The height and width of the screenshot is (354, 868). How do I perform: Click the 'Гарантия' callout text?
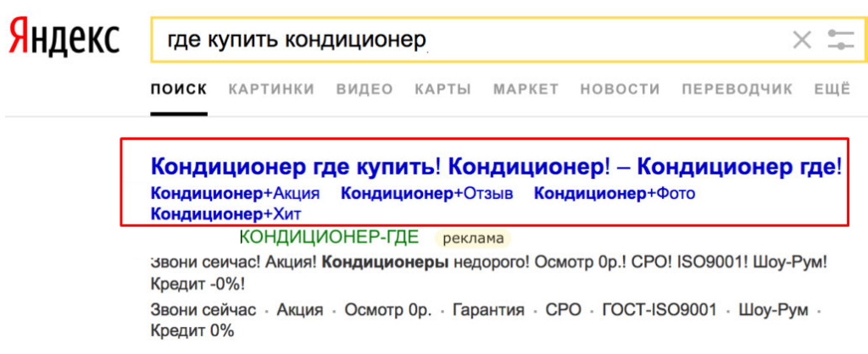coord(488,310)
